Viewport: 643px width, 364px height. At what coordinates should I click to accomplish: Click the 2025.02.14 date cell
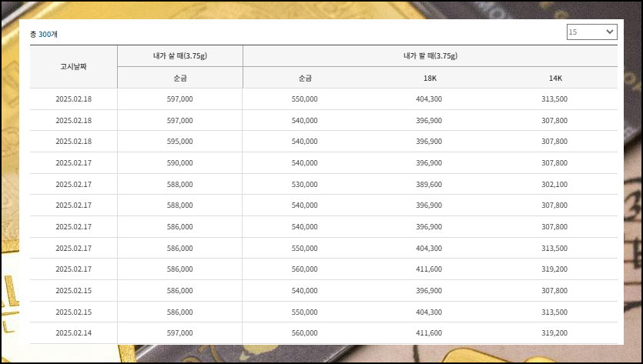point(73,333)
